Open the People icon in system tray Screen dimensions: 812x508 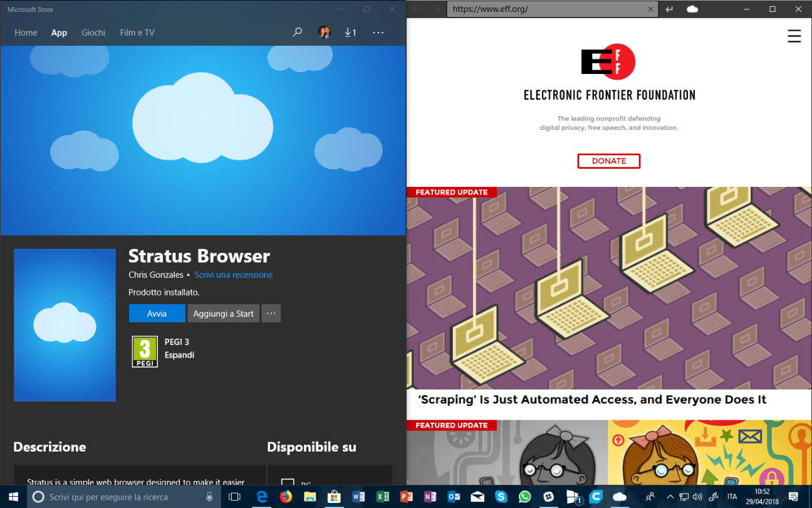pyautogui.click(x=650, y=497)
